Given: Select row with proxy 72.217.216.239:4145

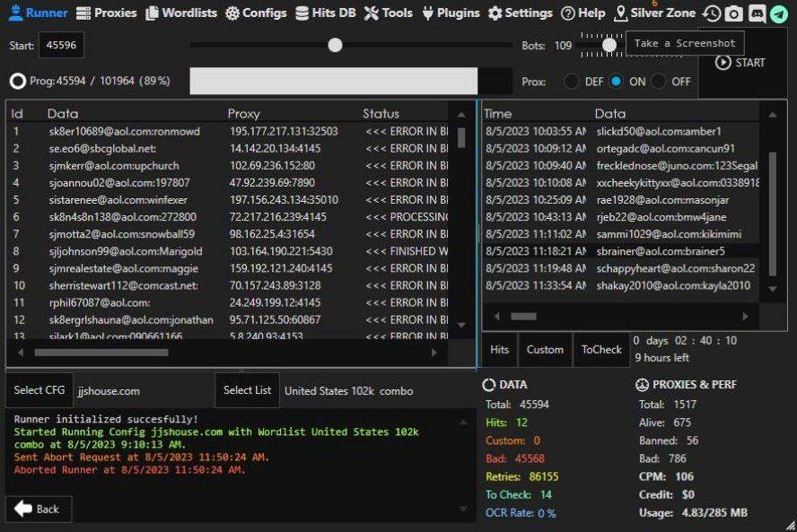Looking at the screenshot, I should (228, 217).
